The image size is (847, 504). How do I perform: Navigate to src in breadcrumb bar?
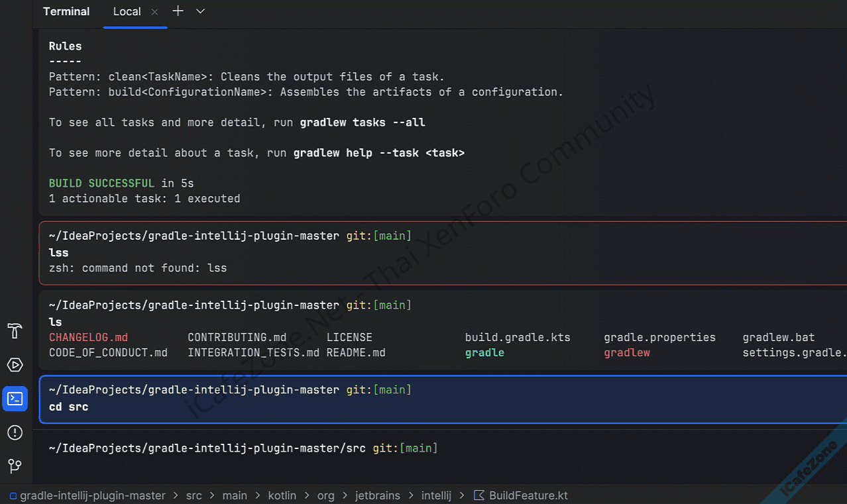click(194, 495)
